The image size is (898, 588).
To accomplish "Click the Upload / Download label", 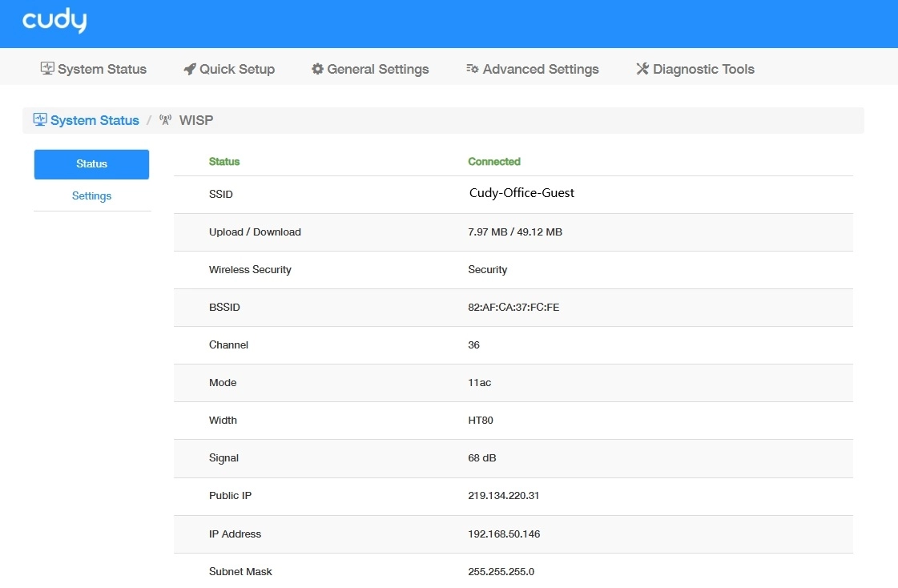I will click(255, 232).
